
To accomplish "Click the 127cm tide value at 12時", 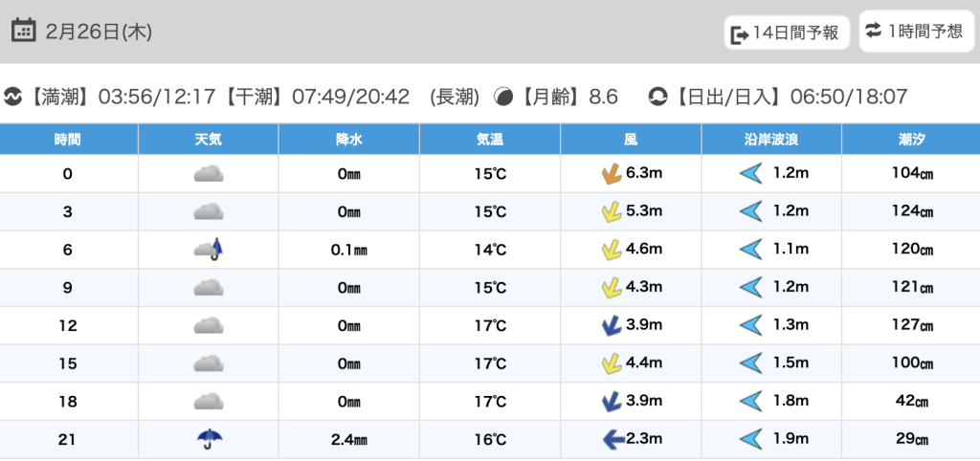I will pyautogui.click(x=910, y=325).
